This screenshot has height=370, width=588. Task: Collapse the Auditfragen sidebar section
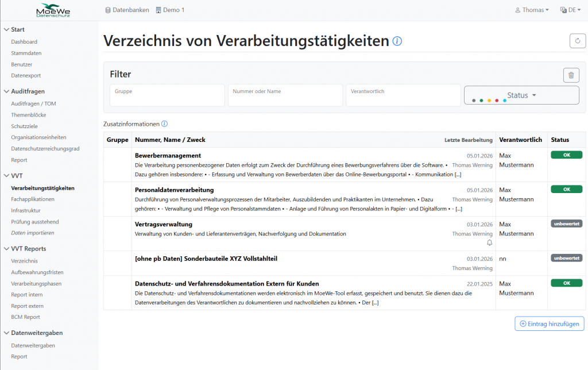point(7,91)
